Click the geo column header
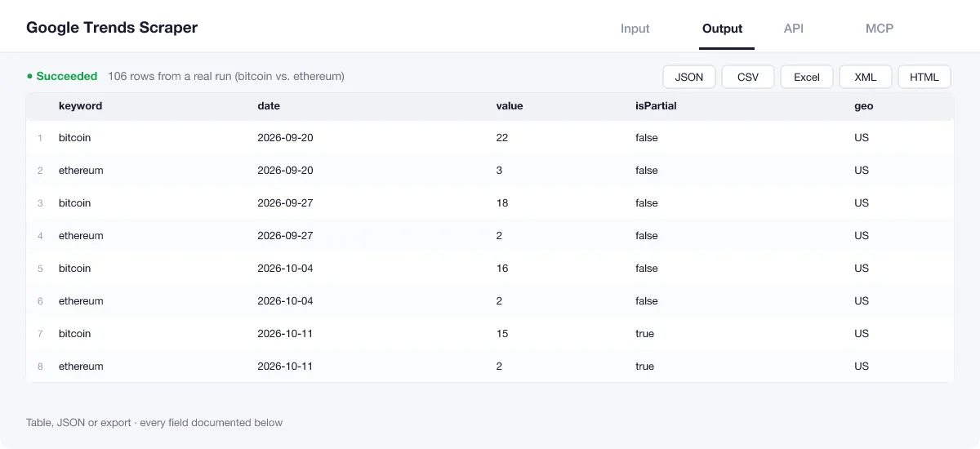Image resolution: width=980 pixels, height=449 pixels. [864, 106]
